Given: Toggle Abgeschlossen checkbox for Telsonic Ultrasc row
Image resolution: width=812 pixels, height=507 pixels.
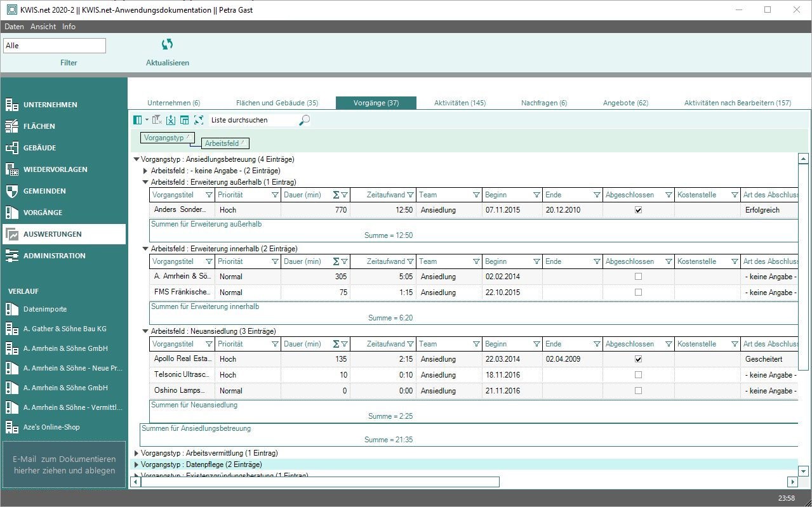Looking at the screenshot, I should 638,375.
